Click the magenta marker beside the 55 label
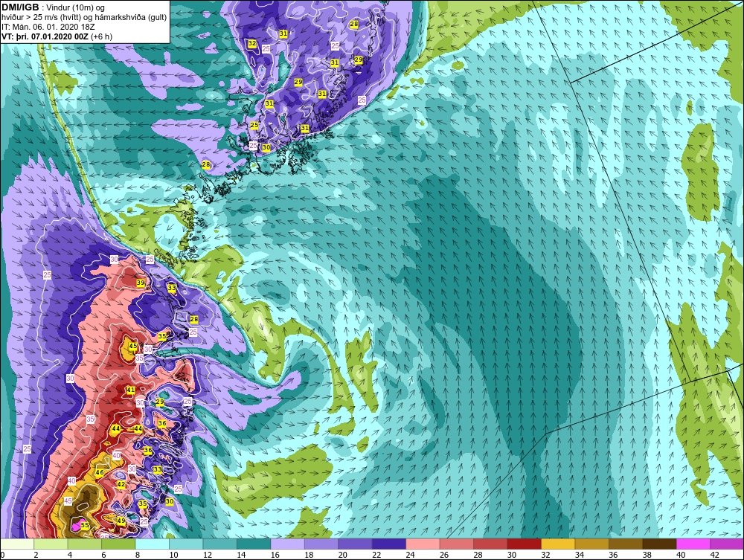Image resolution: width=744 pixels, height=560 pixels. [x=75, y=527]
